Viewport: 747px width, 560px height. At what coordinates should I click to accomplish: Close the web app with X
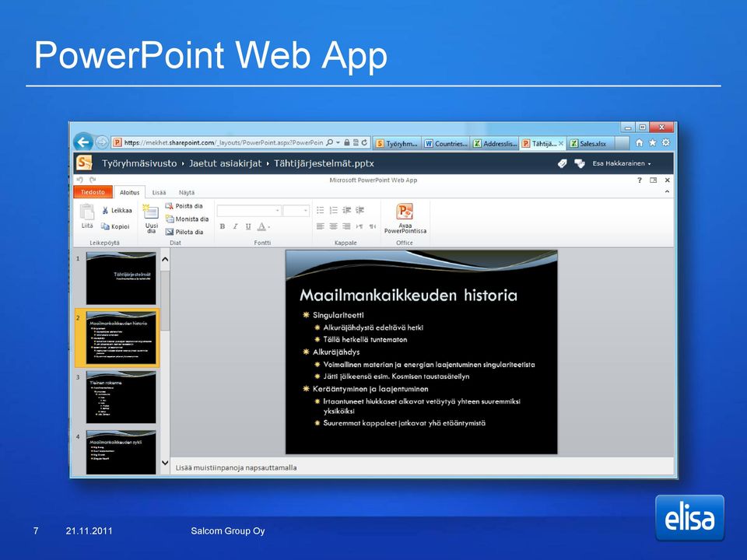667,180
